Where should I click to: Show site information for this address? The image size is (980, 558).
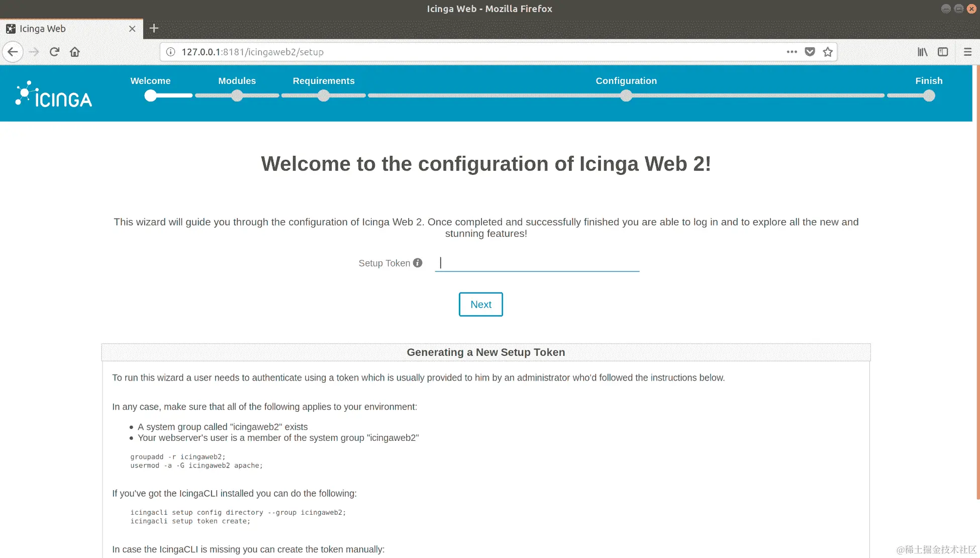coord(171,52)
